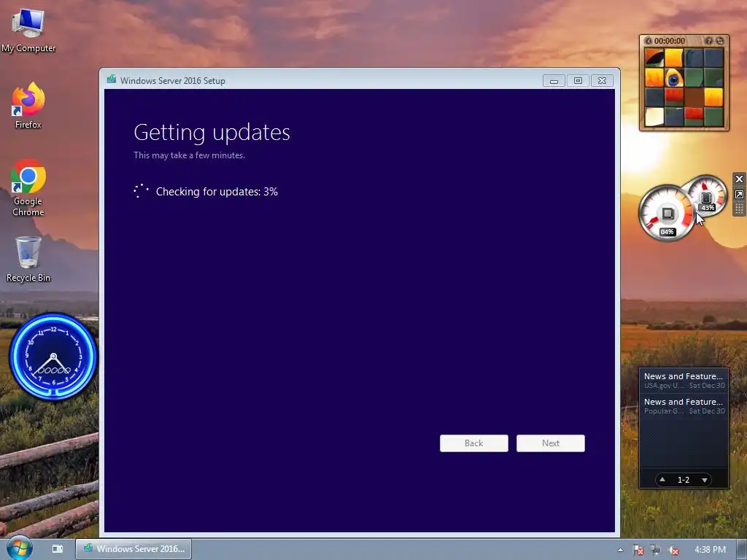
Task: Select the Windows Server 2016 taskbar button
Action: [x=133, y=548]
